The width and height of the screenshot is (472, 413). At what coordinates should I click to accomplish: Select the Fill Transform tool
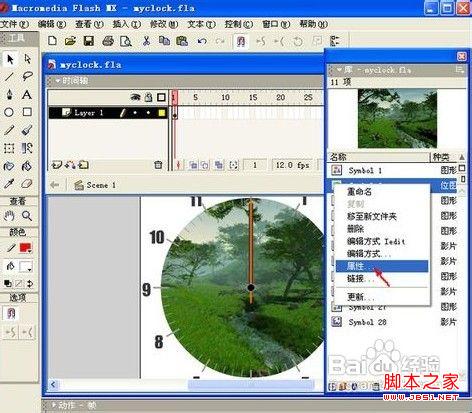pyautogui.click(x=27, y=148)
